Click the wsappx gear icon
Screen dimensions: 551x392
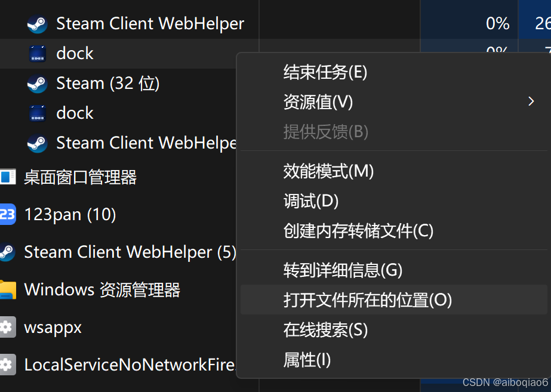point(7,327)
